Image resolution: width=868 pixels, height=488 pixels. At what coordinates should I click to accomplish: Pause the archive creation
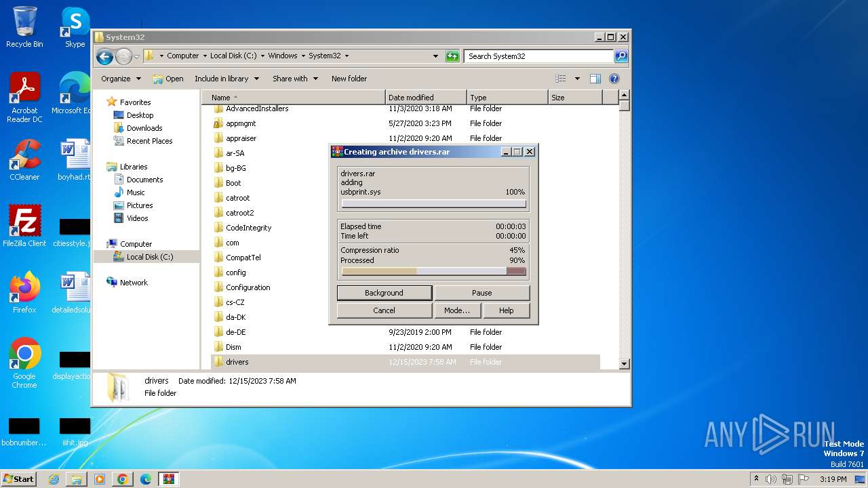(481, 293)
